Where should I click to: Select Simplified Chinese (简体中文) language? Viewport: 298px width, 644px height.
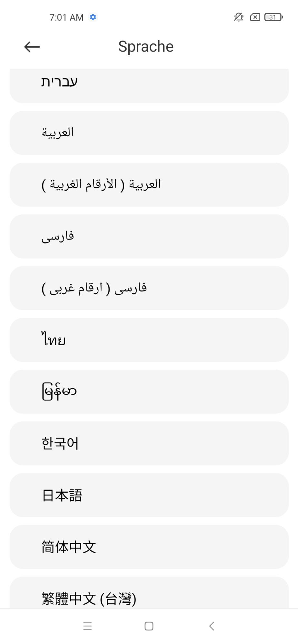[x=149, y=547]
